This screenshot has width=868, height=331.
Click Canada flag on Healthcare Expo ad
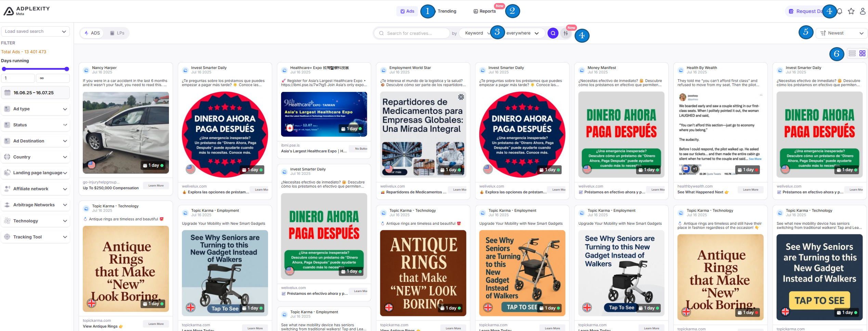point(290,128)
